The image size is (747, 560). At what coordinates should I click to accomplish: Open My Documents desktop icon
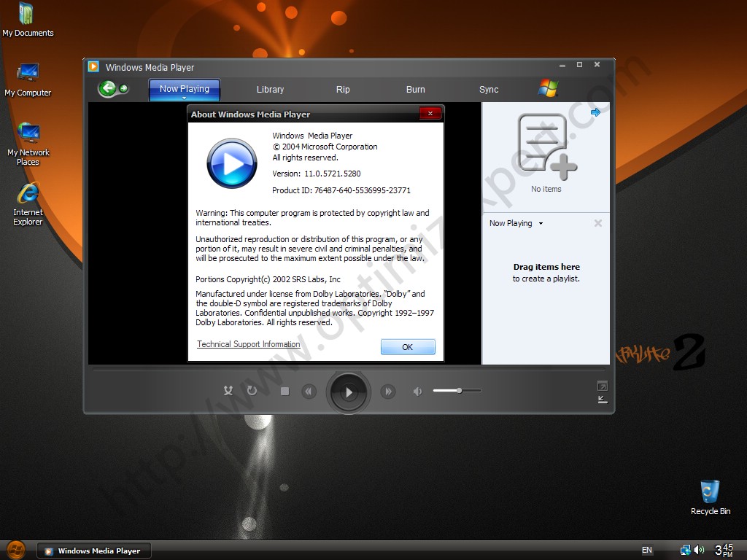click(x=28, y=20)
